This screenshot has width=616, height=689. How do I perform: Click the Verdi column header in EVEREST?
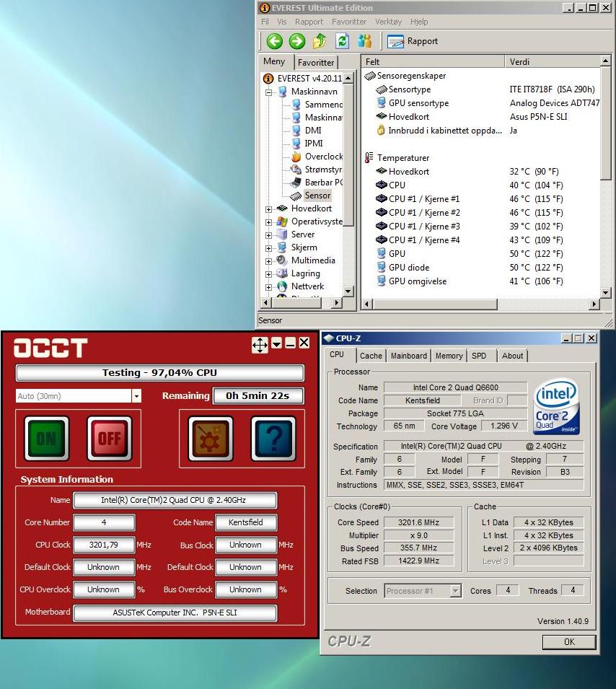click(x=553, y=61)
